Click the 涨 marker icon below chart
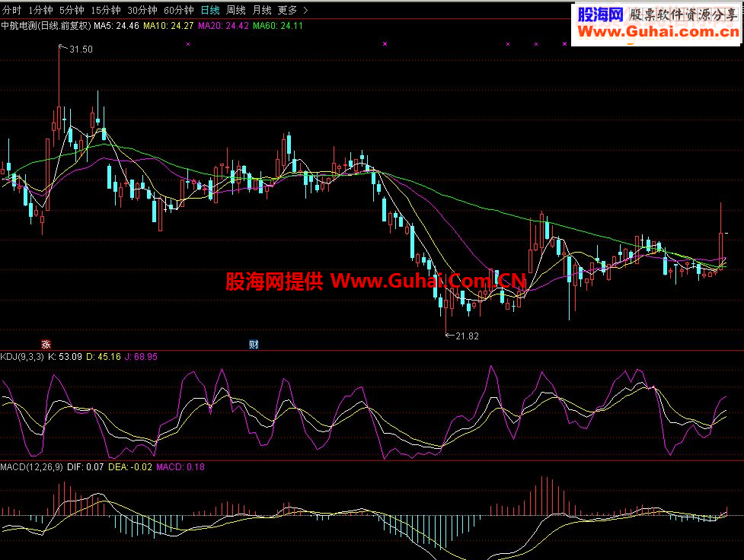 pyautogui.click(x=46, y=345)
